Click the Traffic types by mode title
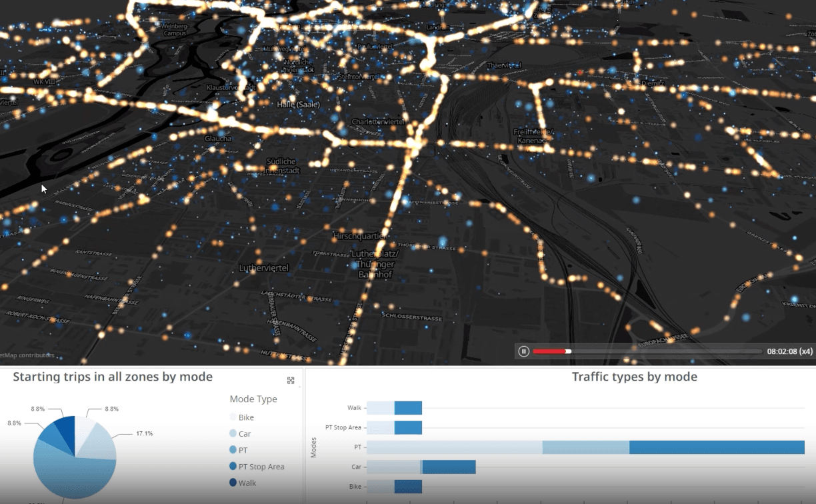Image resolution: width=816 pixels, height=504 pixels. pyautogui.click(x=634, y=377)
